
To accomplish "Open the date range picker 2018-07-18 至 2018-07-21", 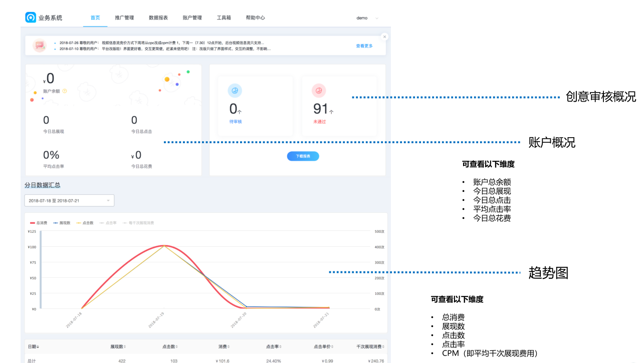I will (x=69, y=201).
